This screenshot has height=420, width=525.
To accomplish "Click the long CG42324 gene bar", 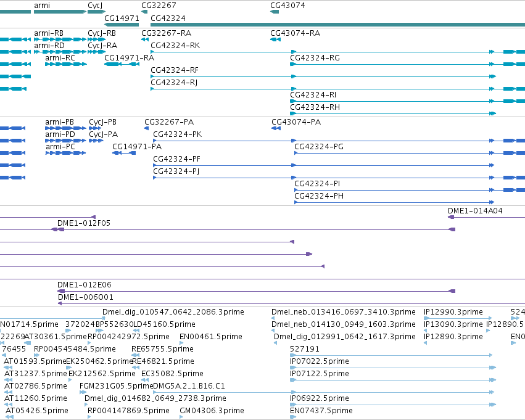I will (338, 25).
